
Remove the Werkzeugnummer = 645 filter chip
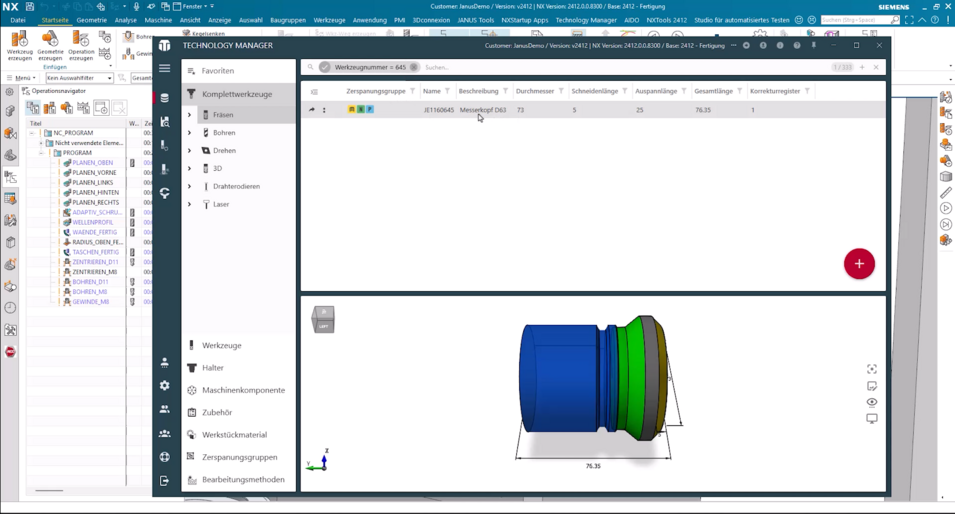click(x=414, y=67)
